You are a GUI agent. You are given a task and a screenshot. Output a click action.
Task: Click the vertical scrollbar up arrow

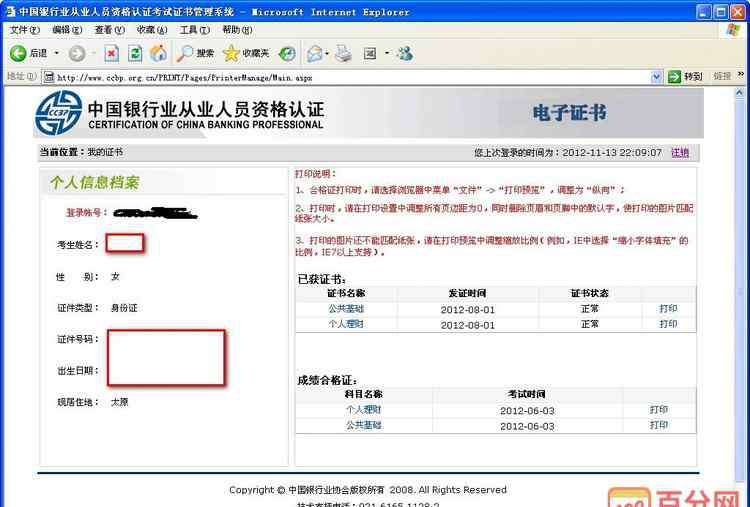(x=739, y=92)
